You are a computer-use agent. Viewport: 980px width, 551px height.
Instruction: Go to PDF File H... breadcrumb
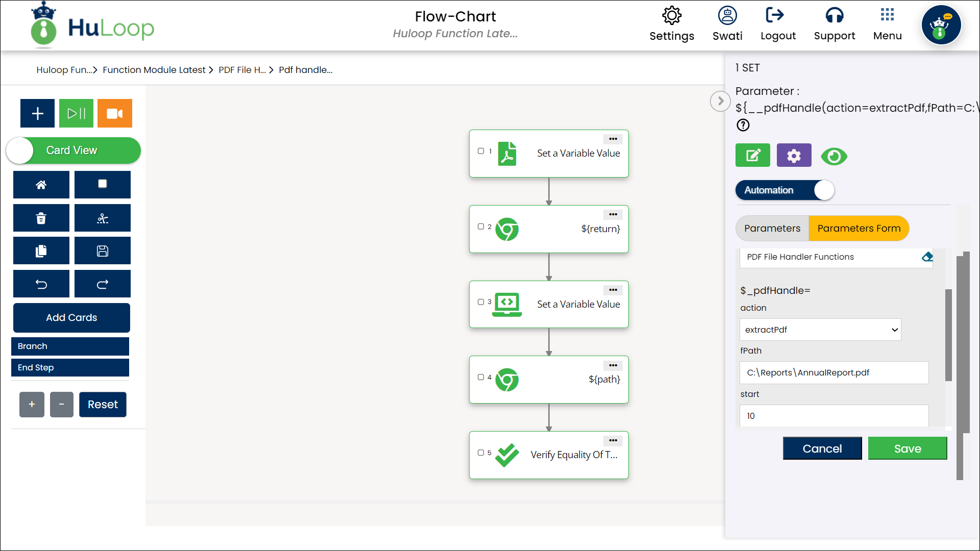click(242, 70)
